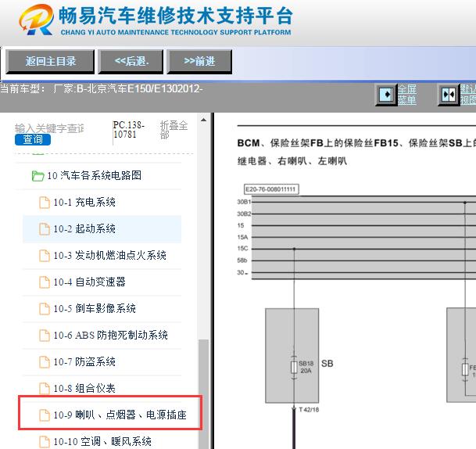Click the page icon beside 10-10 空调

tap(45, 442)
